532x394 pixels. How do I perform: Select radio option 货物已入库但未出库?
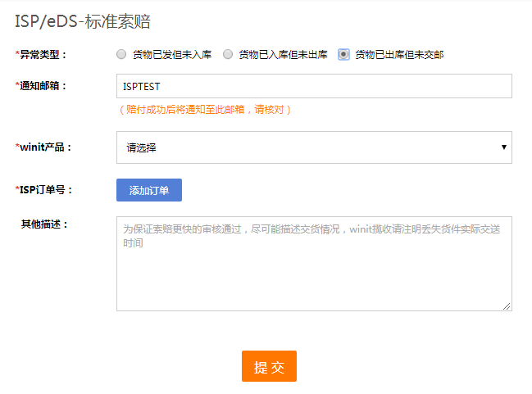[x=228, y=54]
